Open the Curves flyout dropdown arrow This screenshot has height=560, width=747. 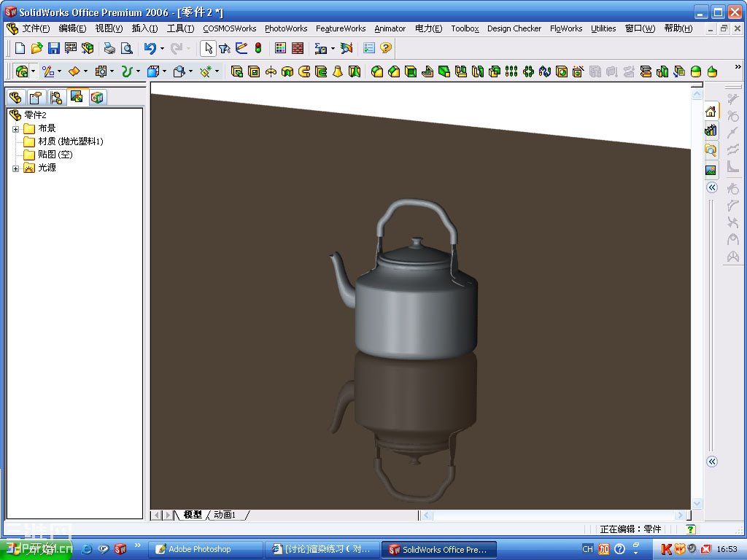pyautogui.click(x=138, y=71)
